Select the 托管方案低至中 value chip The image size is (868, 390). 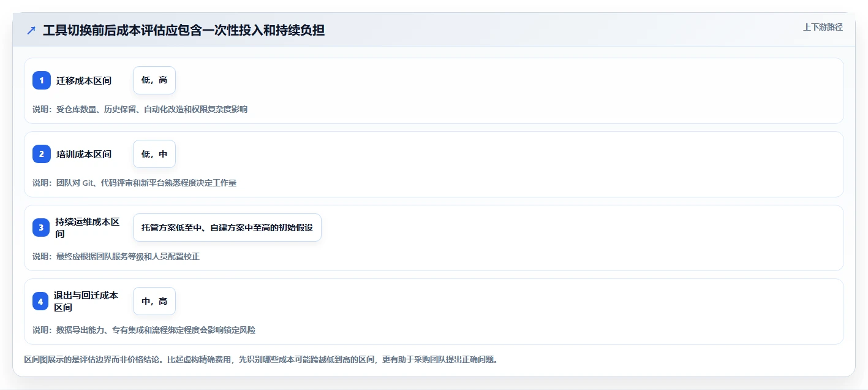(x=227, y=227)
